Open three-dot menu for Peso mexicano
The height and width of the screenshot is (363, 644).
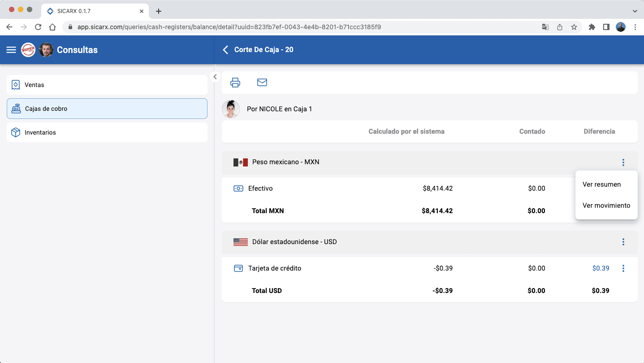pyautogui.click(x=623, y=162)
